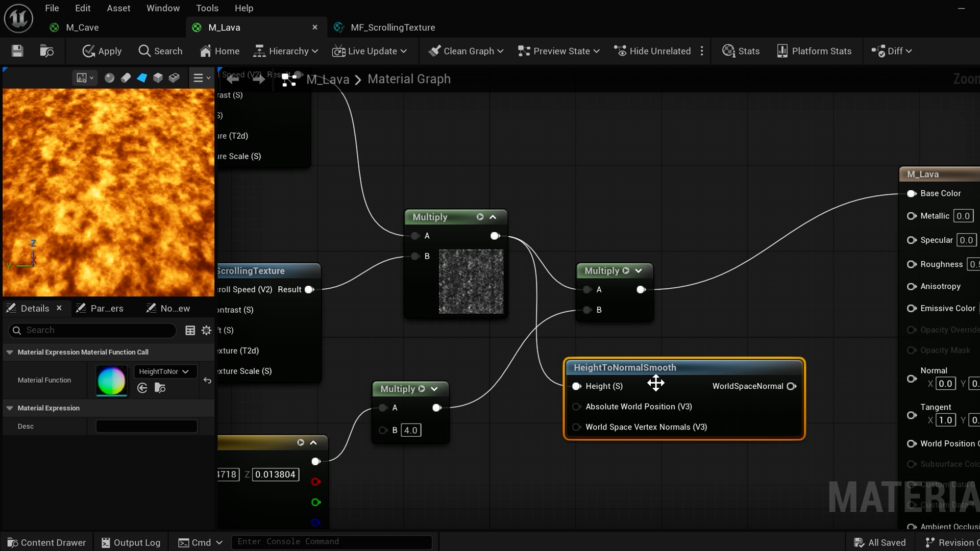Click the Unreal Engine logo icon
Screen dimensions: 980x551
tap(18, 18)
